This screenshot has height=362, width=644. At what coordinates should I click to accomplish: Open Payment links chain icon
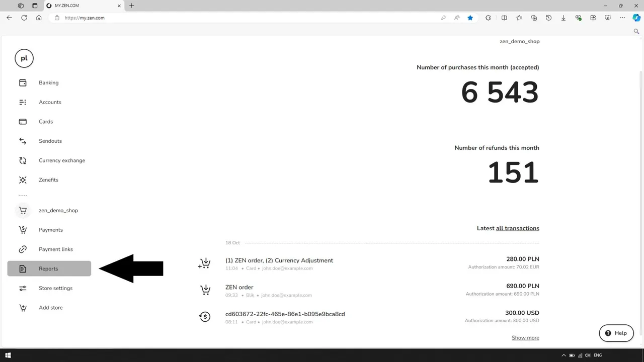pos(23,249)
